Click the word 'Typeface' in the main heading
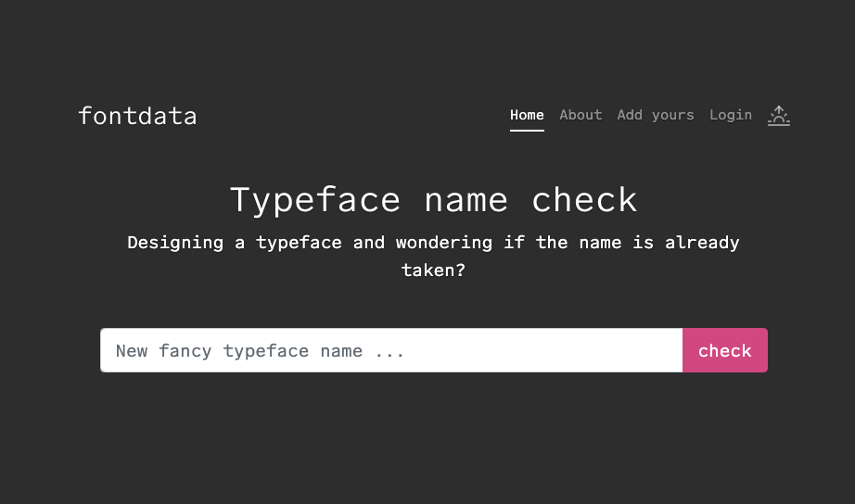Viewport: 855px width, 504px height. click(315, 200)
